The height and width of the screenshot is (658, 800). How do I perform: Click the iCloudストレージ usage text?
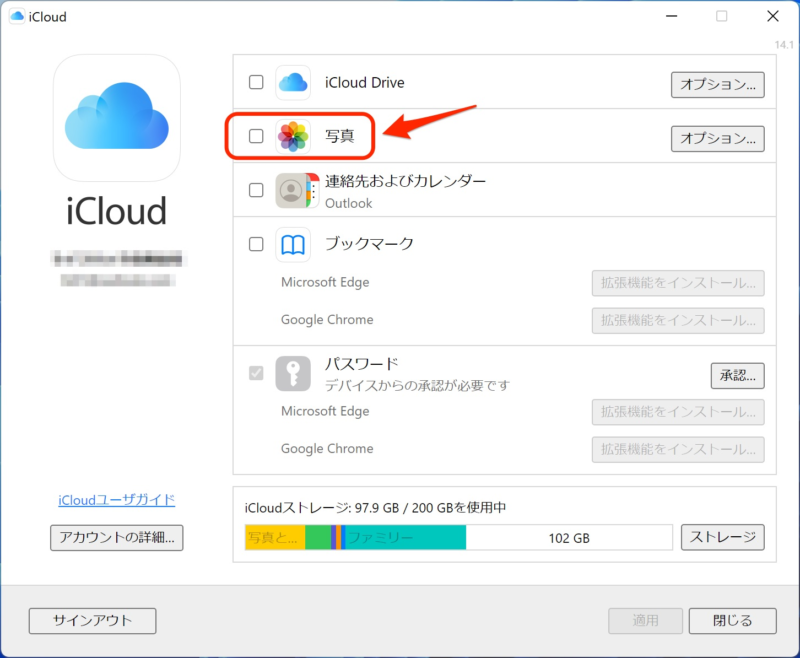[375, 508]
